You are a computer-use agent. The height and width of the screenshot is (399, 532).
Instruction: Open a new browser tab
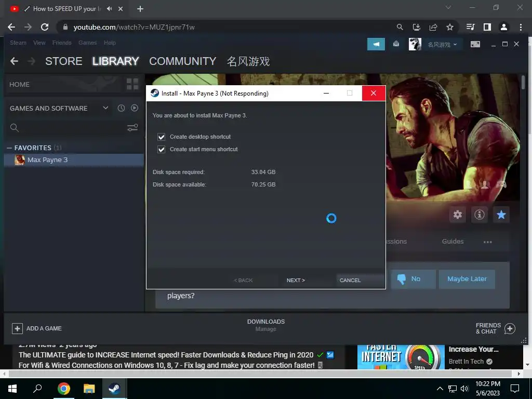pyautogui.click(x=140, y=9)
